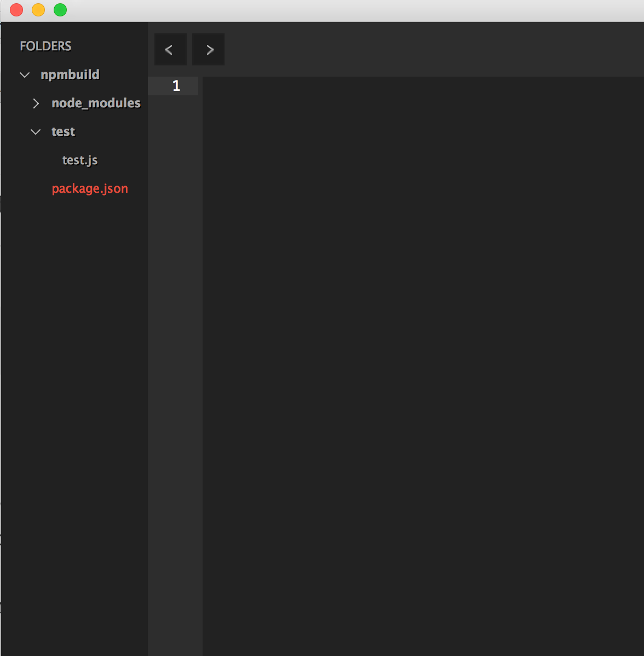Click the forward navigation arrow button
Image resolution: width=644 pixels, height=656 pixels.
[209, 49]
